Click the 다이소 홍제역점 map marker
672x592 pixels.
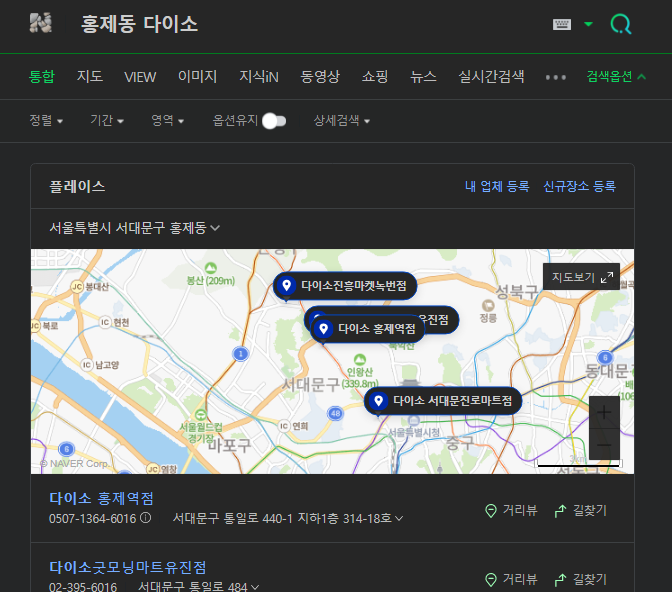368,329
